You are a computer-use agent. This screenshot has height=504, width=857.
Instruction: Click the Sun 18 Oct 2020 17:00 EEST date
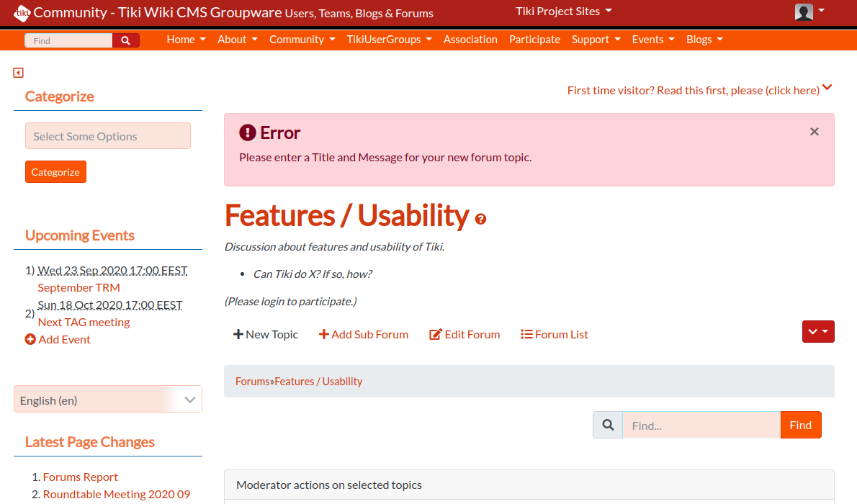(110, 305)
